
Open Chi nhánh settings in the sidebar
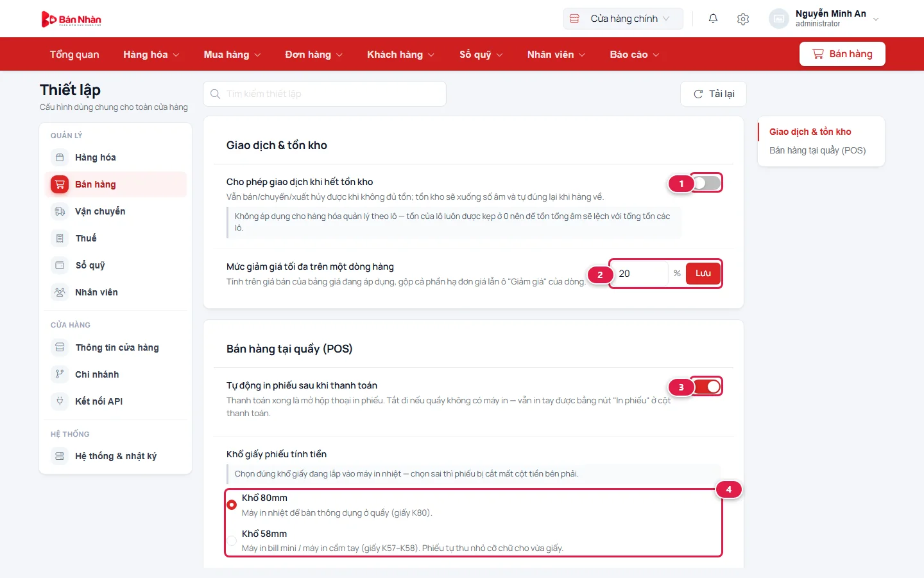point(116,374)
